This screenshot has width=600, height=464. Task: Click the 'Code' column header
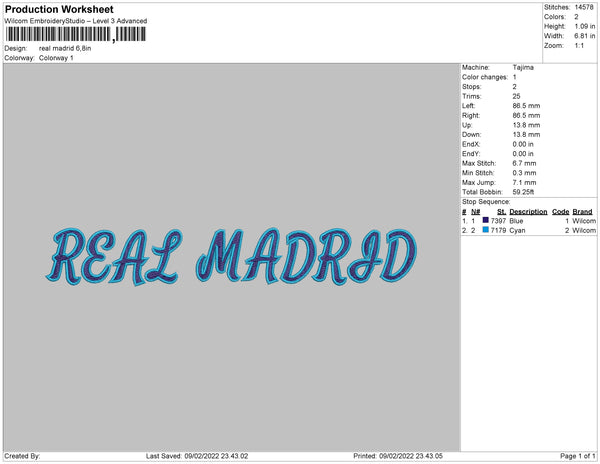click(x=561, y=212)
